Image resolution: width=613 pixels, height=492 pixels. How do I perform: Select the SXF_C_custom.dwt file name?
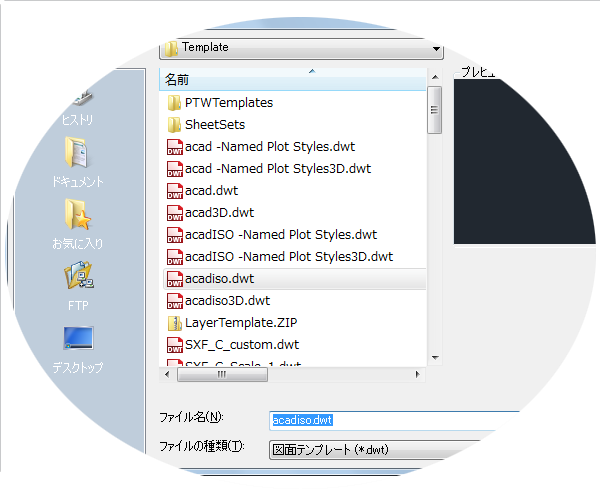pos(242,345)
